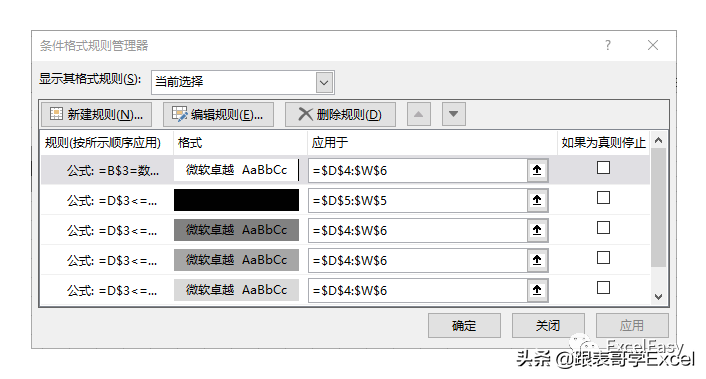Open the 当前选择 dropdown list
Image resolution: width=706 pixels, height=379 pixels.
tap(324, 82)
